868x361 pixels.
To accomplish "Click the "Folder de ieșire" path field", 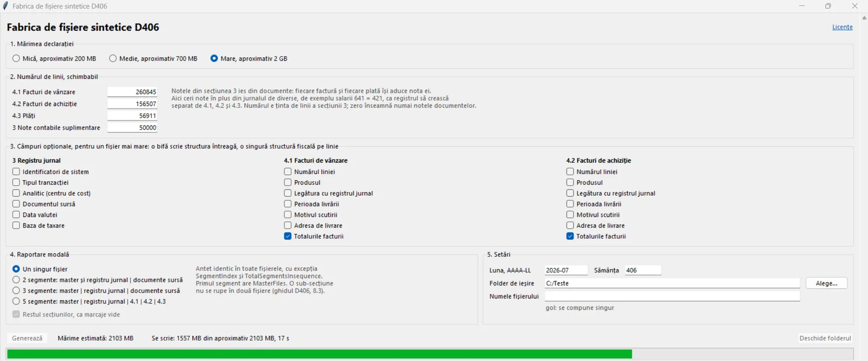I will tap(672, 283).
